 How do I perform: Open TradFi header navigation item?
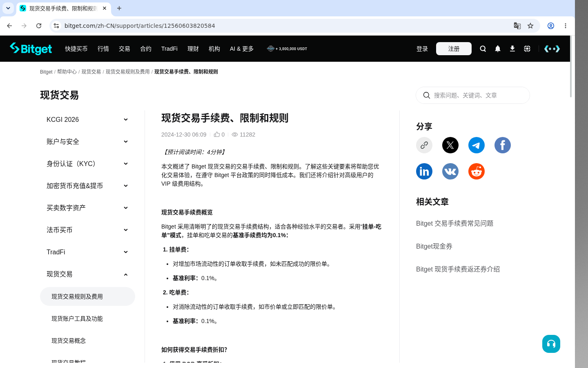pyautogui.click(x=169, y=49)
